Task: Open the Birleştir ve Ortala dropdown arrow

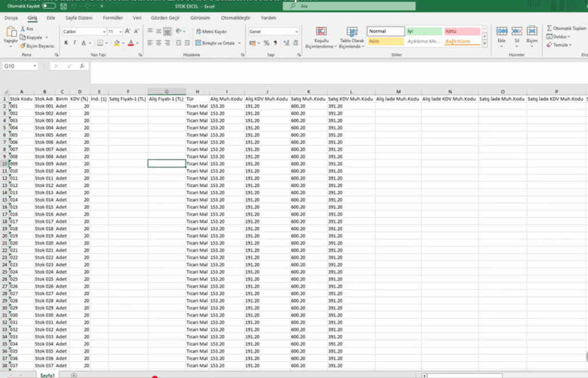Action: point(239,43)
